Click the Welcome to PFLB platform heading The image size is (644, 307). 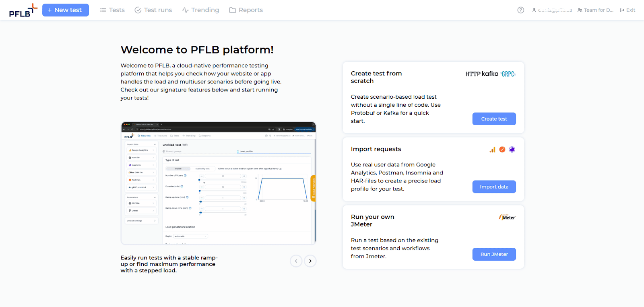pyautogui.click(x=197, y=50)
